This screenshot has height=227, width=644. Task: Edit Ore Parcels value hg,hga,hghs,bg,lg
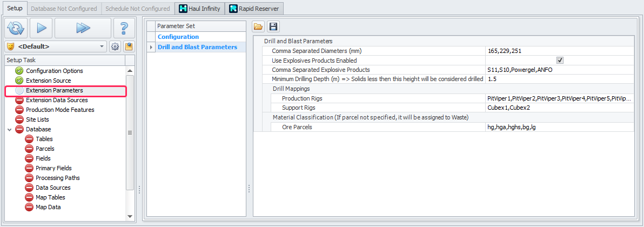tap(559, 127)
